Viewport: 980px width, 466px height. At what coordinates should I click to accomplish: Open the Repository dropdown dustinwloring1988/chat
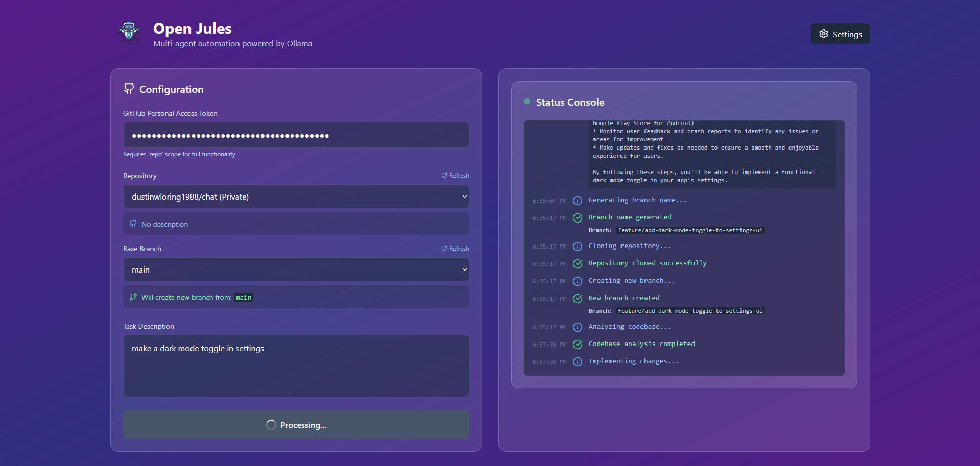(x=296, y=197)
